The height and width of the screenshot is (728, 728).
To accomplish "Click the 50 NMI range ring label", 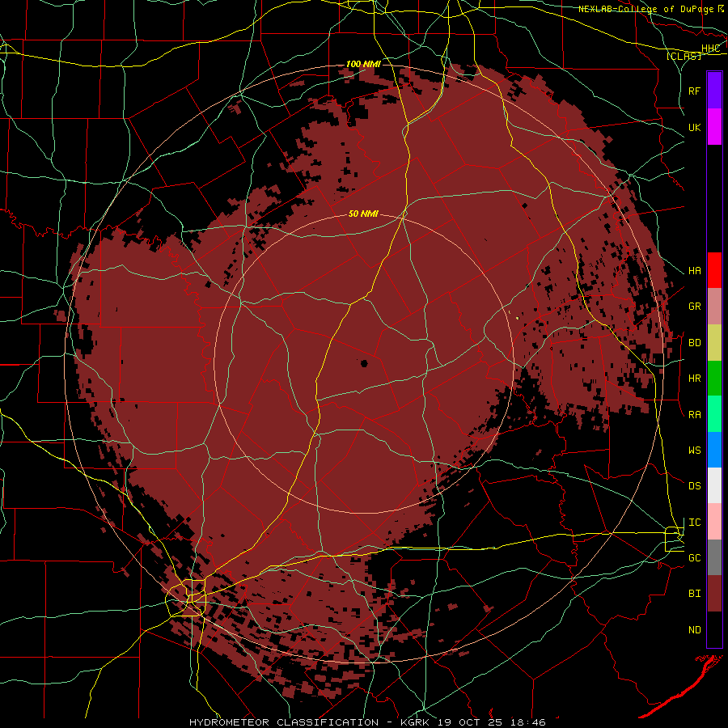I will [x=363, y=214].
